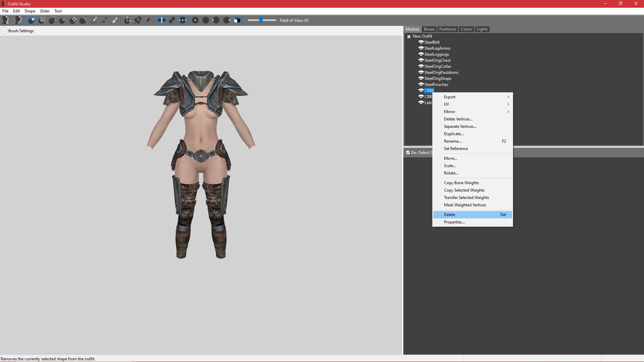Pick the Deflate brush tool
This screenshot has width=644, height=362.
click(x=62, y=20)
